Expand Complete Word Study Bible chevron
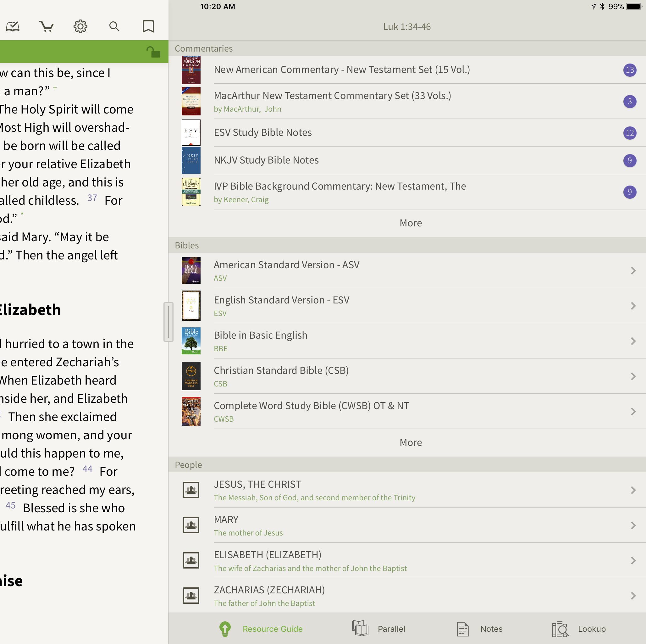The height and width of the screenshot is (644, 646). (633, 412)
